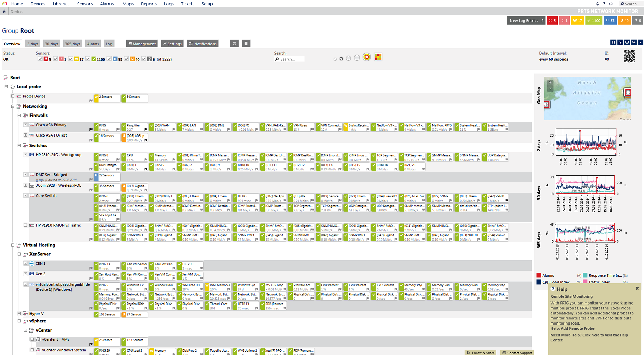The image size is (644, 355).
Task: Click the Follow & Share button
Action: [480, 352]
